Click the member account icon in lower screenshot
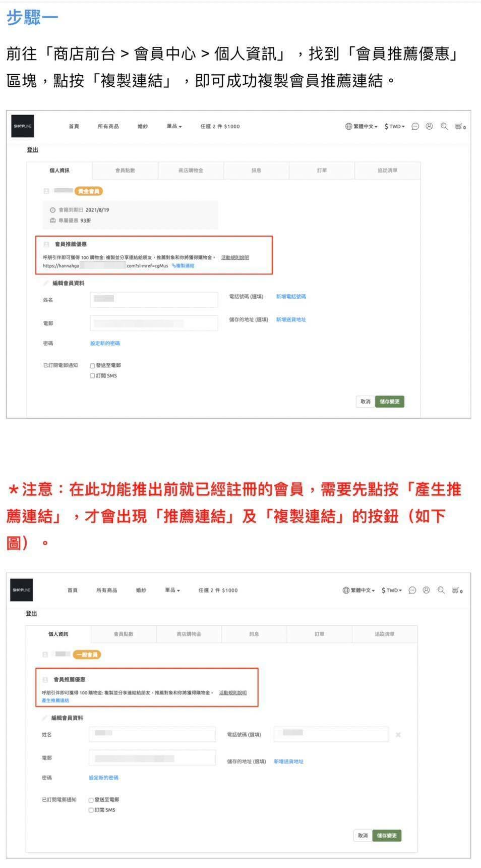This screenshot has width=481, height=868. 426,590
